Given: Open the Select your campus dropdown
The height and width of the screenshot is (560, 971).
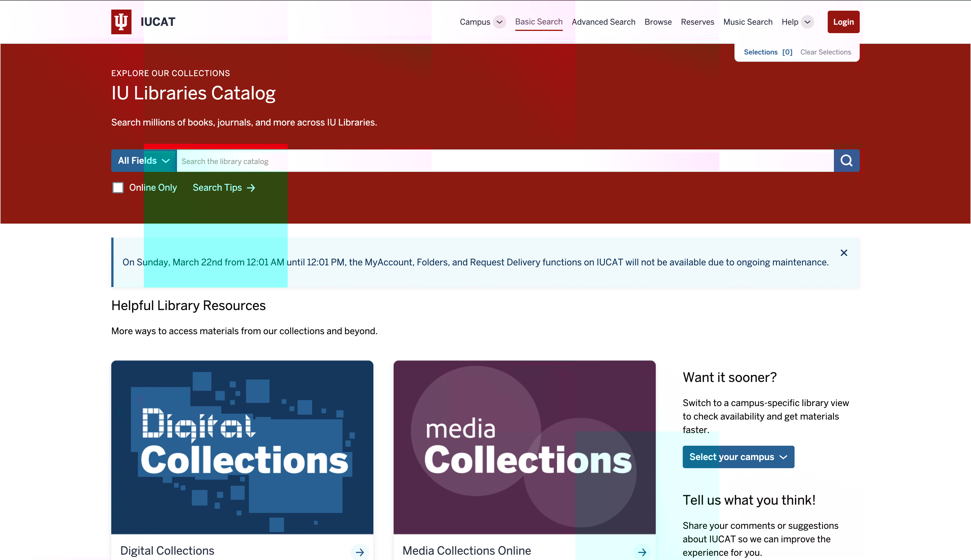Looking at the screenshot, I should (738, 457).
